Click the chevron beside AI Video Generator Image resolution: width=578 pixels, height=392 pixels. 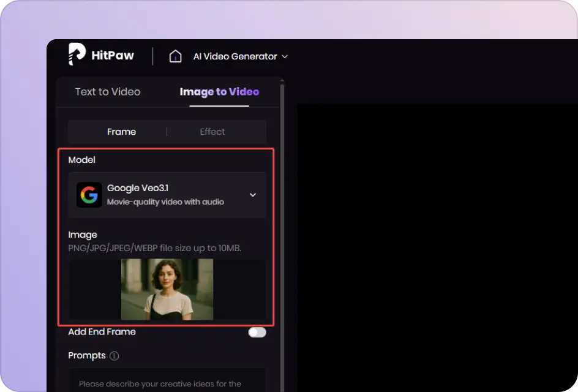[x=285, y=56]
